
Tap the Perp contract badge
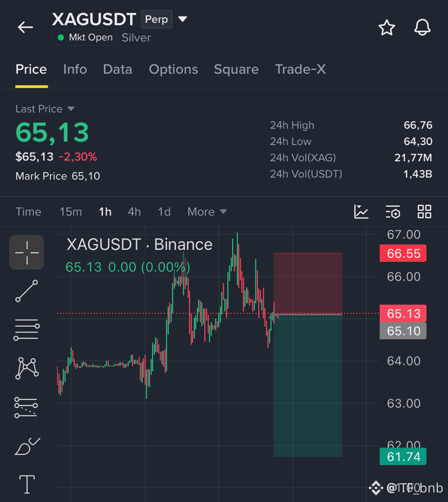156,19
